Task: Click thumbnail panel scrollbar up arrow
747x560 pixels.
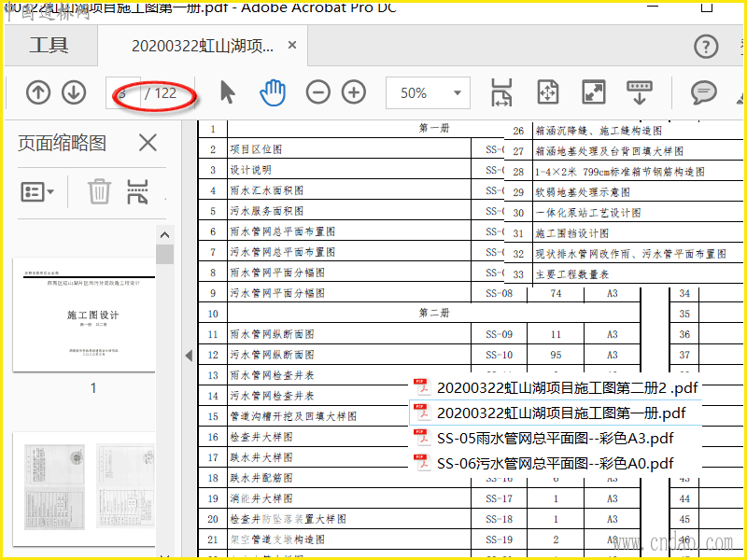Action: point(165,235)
